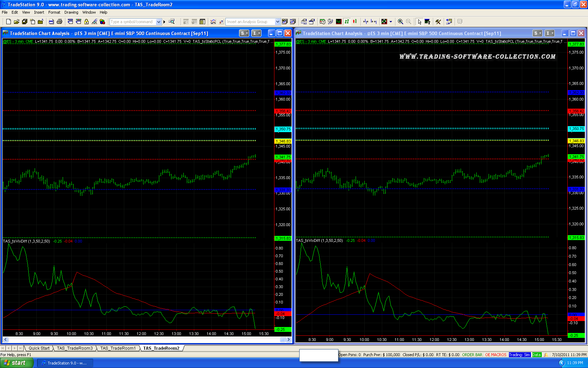The width and height of the screenshot is (588, 368).
Task: Click the lock icon in toolbar
Action: 86,22
